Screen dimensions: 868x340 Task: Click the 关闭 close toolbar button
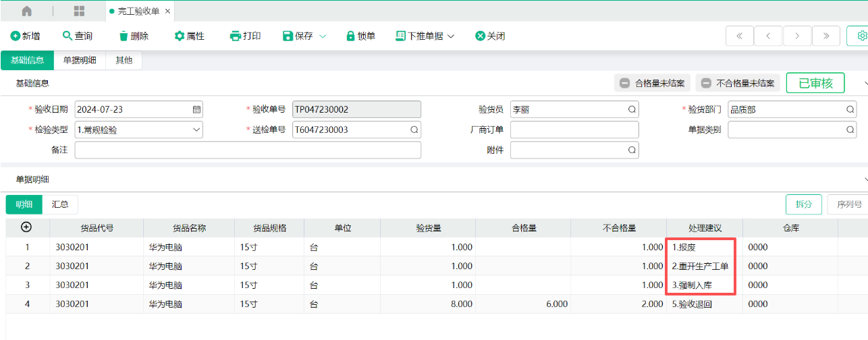(490, 36)
